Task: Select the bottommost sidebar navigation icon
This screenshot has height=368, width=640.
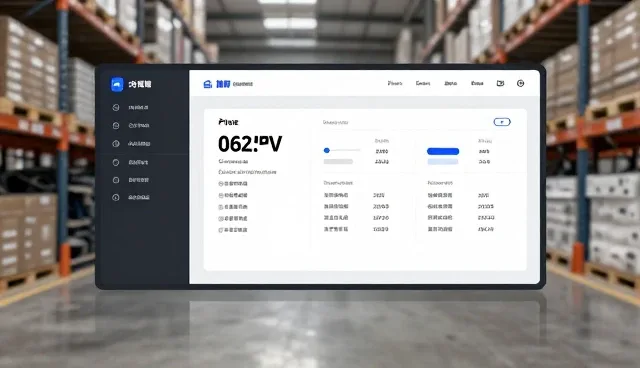Action: [116, 197]
